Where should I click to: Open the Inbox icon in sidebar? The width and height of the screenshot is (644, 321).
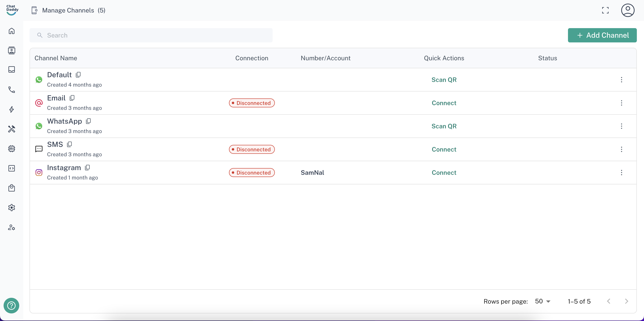point(11,69)
